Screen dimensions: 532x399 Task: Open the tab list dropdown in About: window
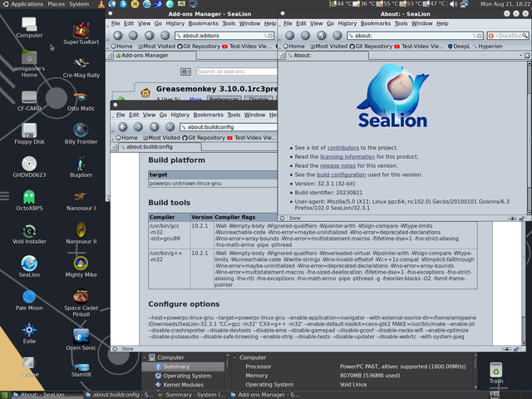pos(520,56)
